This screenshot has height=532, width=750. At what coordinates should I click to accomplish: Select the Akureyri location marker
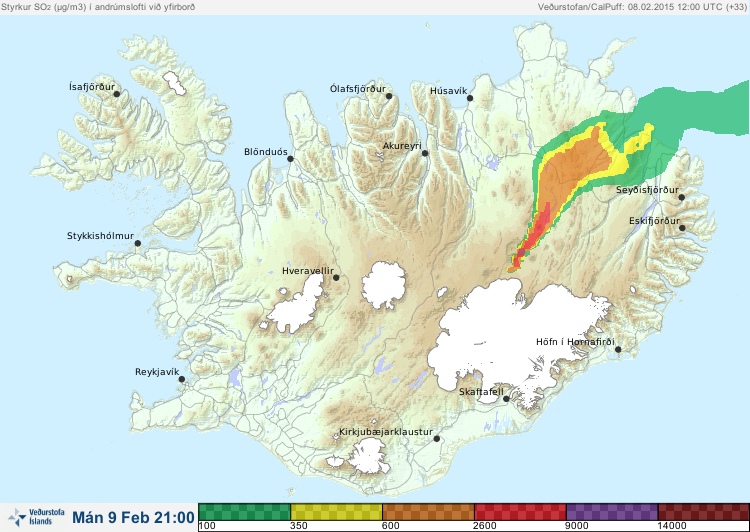[425, 153]
